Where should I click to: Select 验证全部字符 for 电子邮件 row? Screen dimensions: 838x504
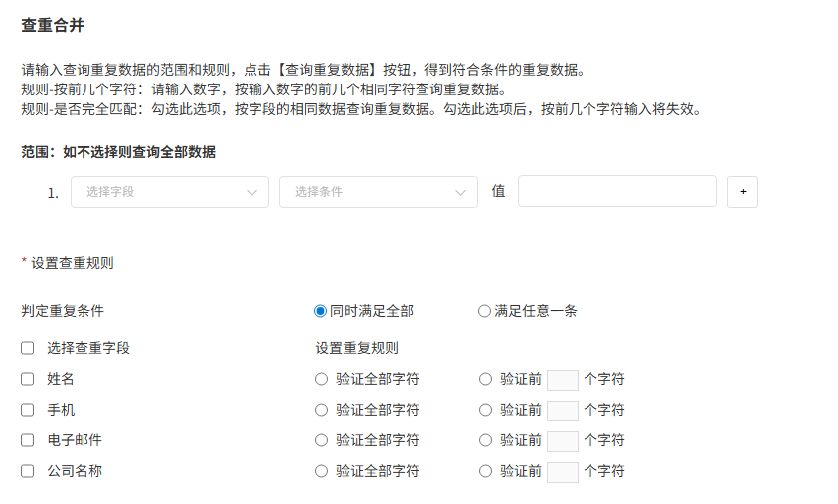321,440
